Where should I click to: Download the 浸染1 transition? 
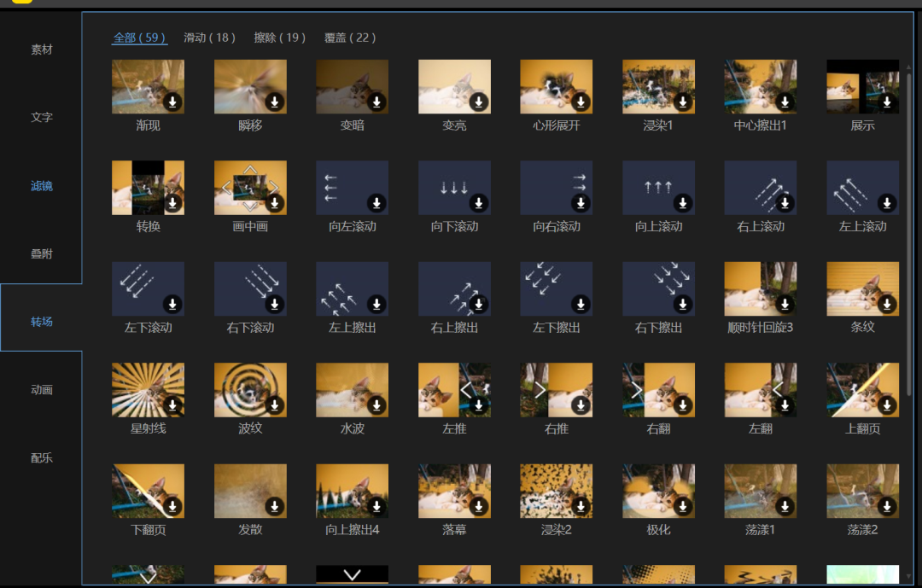(683, 102)
